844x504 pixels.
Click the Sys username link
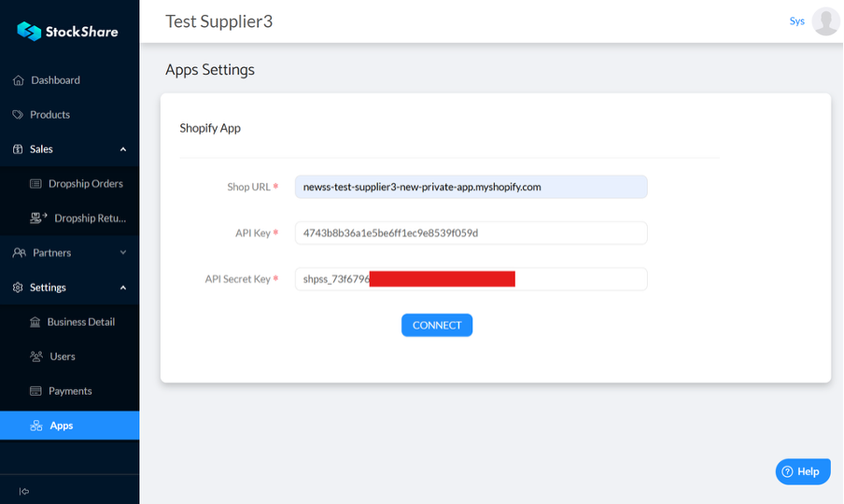coord(796,21)
